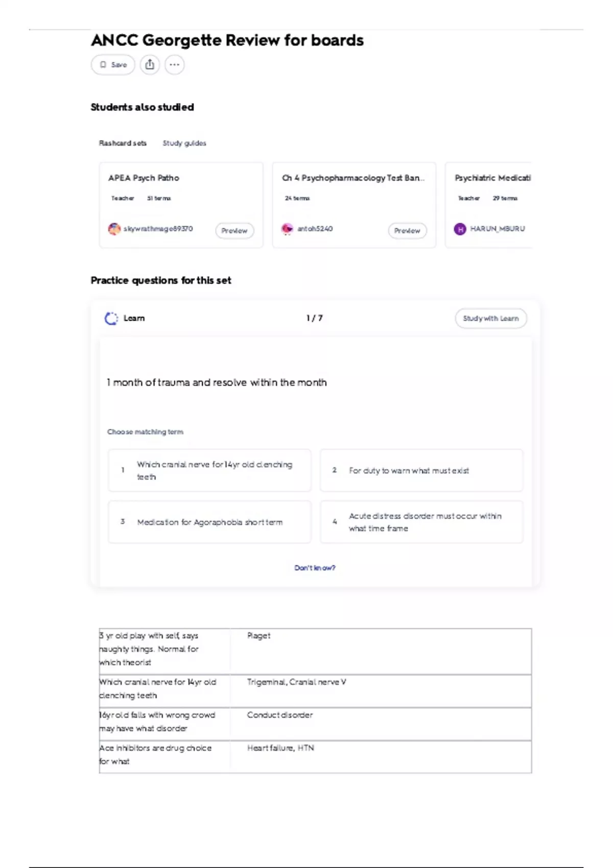This screenshot has width=613, height=868.
Task: Select answer 4 acute distress disorder
Action: pyautogui.click(x=421, y=522)
